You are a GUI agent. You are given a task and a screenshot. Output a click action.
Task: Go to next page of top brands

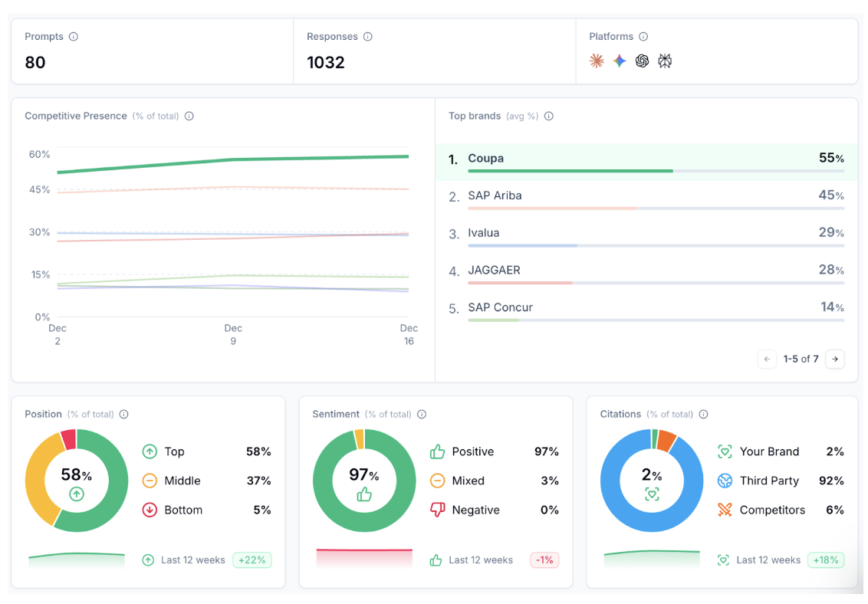(835, 359)
